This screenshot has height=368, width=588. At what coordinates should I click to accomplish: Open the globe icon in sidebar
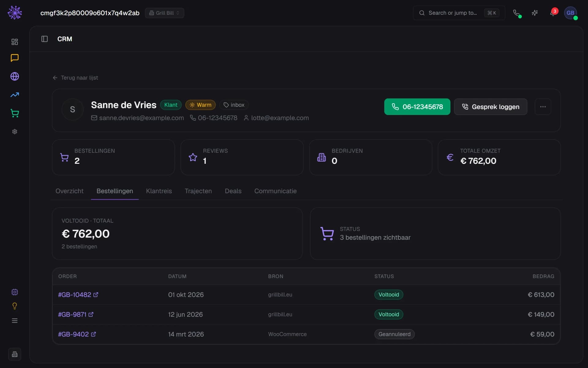coord(15,76)
